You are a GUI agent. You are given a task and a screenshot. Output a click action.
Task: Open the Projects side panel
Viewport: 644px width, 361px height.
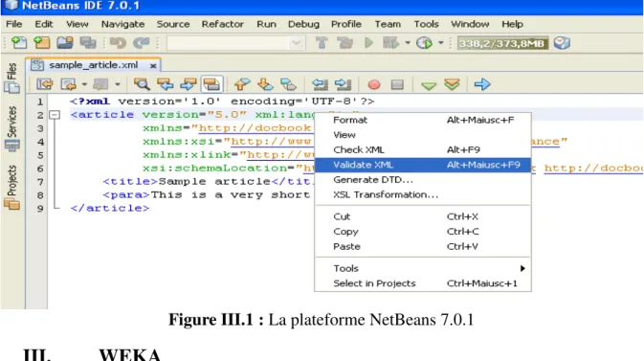point(11,187)
